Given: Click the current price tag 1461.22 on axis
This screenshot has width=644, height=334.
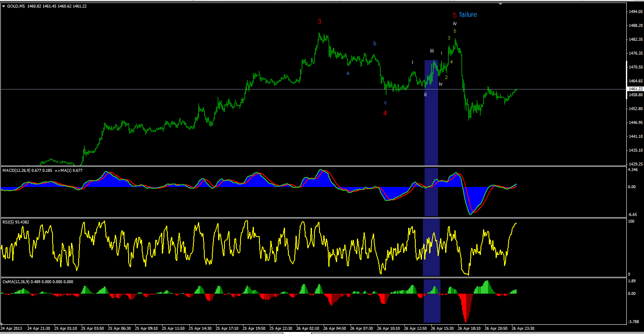Looking at the screenshot, I should 635,89.
